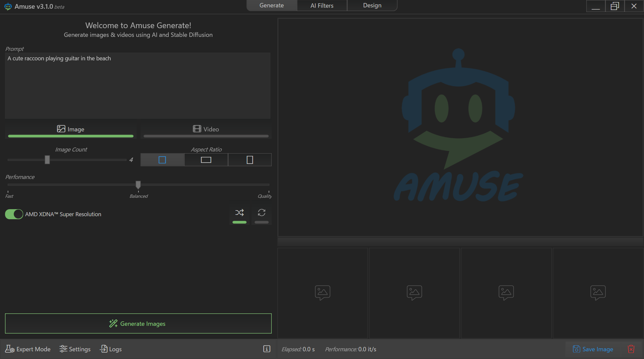Screen dimensions: 644x359
Task: Click the Performance slider handle
Action: click(x=138, y=185)
